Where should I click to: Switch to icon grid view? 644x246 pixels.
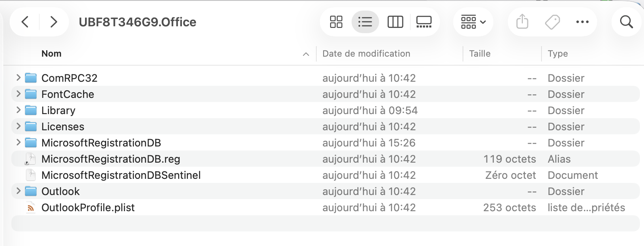pyautogui.click(x=336, y=22)
